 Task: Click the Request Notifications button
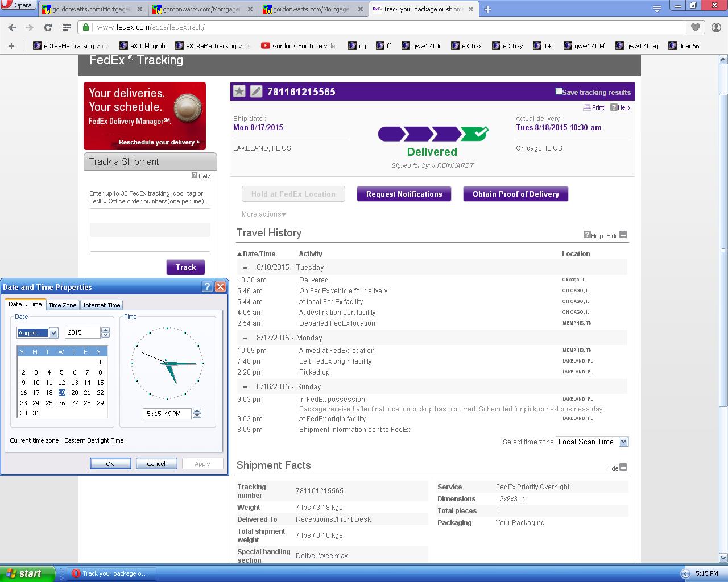pos(404,194)
